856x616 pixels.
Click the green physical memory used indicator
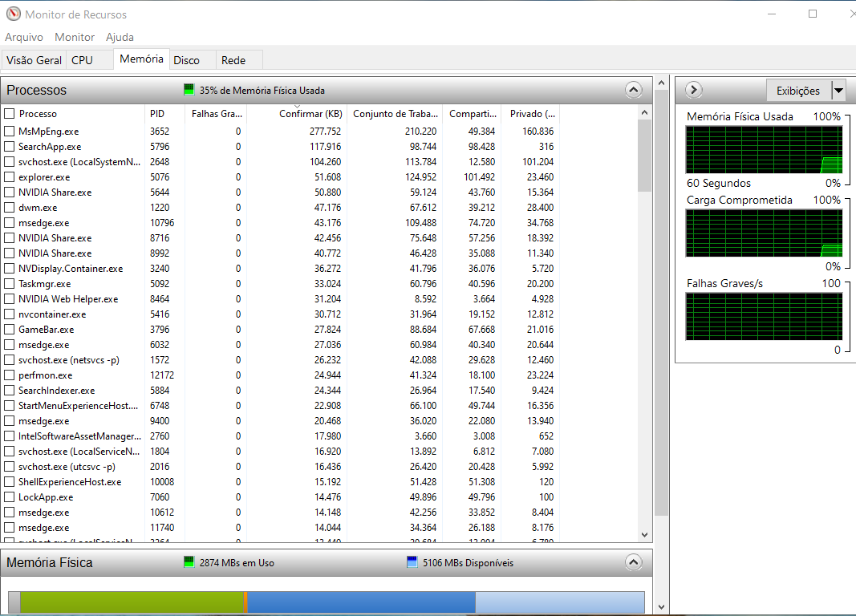tap(189, 90)
